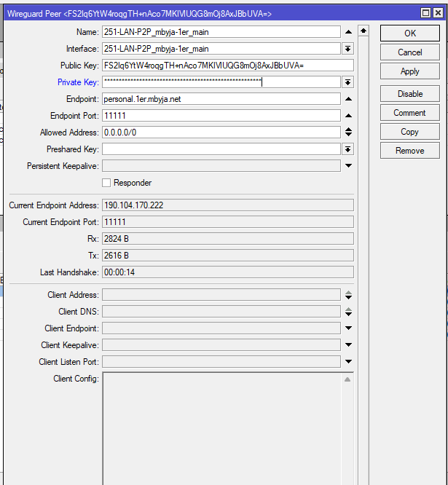448x485 pixels.
Task: Enable the Responder checkbox
Action: pos(107,183)
